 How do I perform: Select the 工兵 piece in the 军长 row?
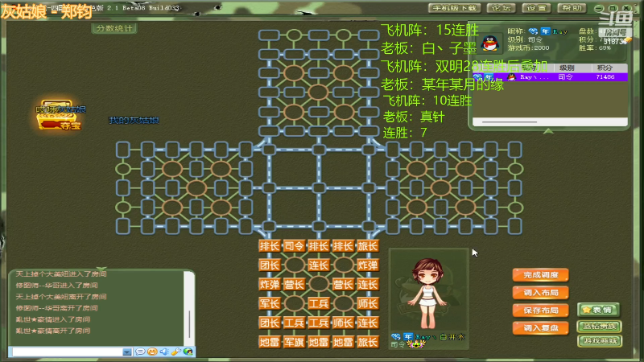point(319,303)
